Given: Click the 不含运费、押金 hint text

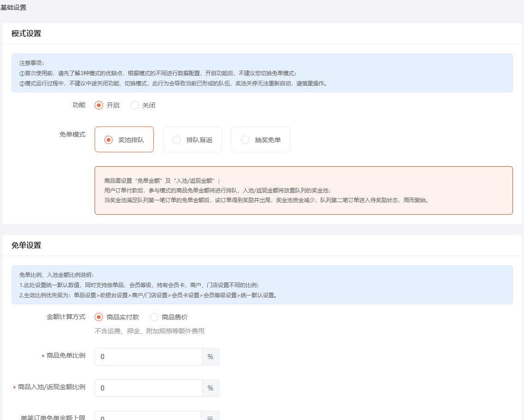Looking at the screenshot, I should pyautogui.click(x=150, y=331).
